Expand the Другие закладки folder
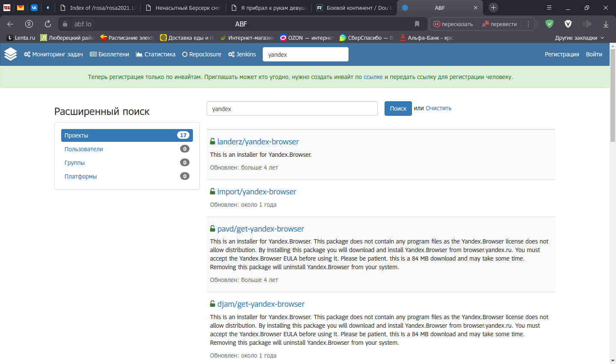 (x=580, y=38)
